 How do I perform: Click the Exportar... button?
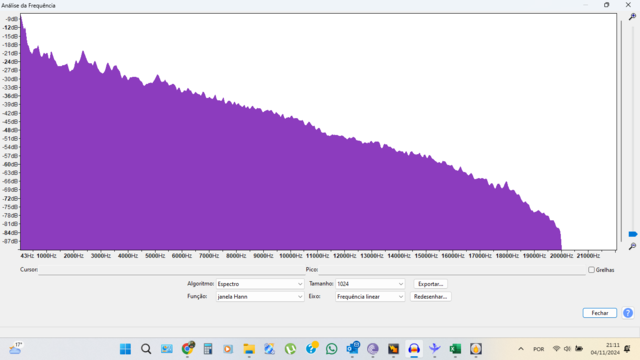(x=430, y=284)
